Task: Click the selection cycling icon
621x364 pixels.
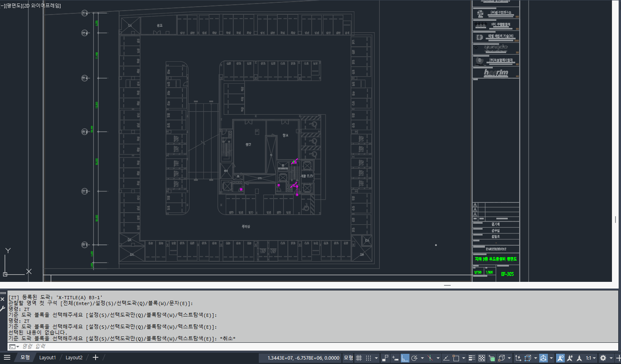Action: (x=492, y=358)
